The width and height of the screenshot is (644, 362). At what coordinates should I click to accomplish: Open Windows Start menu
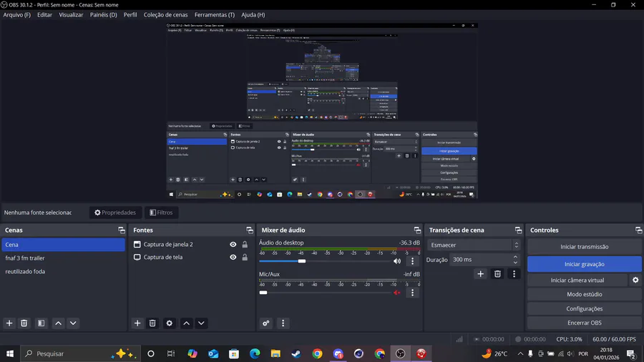(x=10, y=353)
